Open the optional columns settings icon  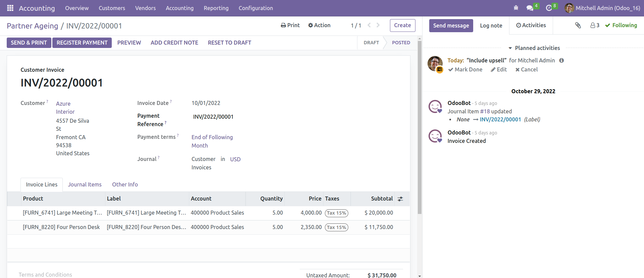(400, 199)
